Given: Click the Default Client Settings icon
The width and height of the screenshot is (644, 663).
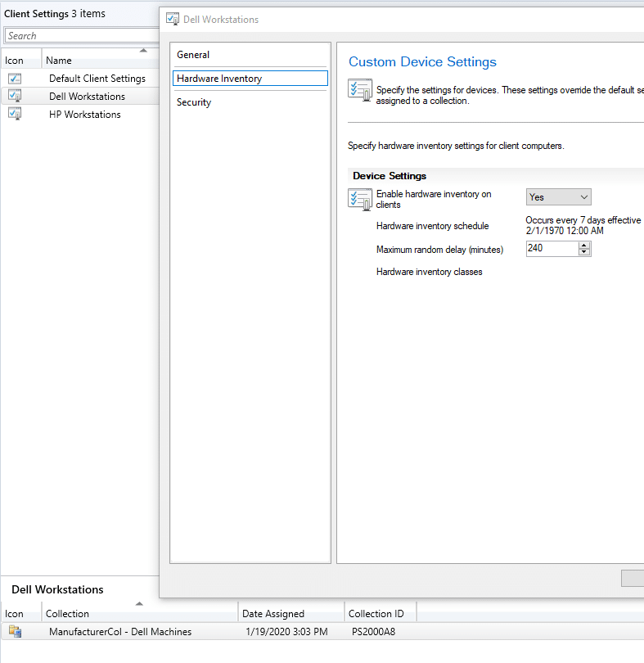Looking at the screenshot, I should [15, 79].
